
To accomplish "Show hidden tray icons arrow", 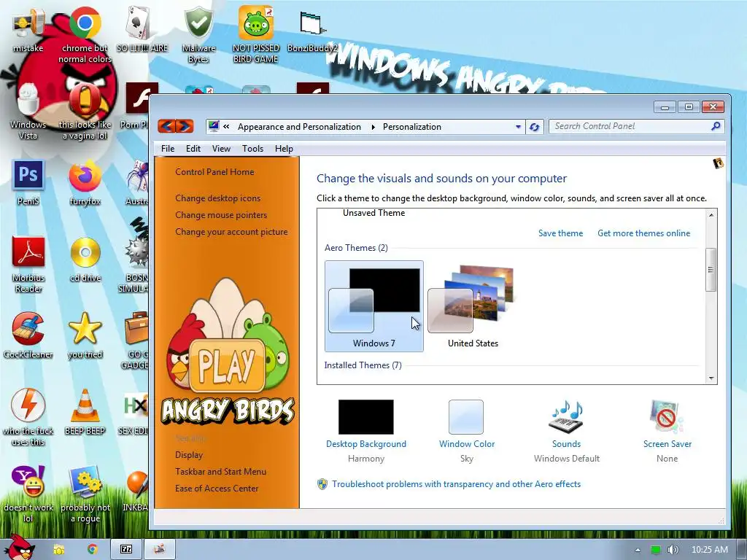I will [638, 550].
